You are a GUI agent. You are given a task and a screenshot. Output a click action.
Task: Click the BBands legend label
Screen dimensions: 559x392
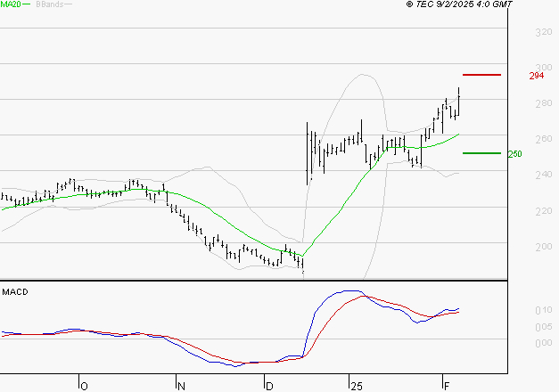click(50, 4)
